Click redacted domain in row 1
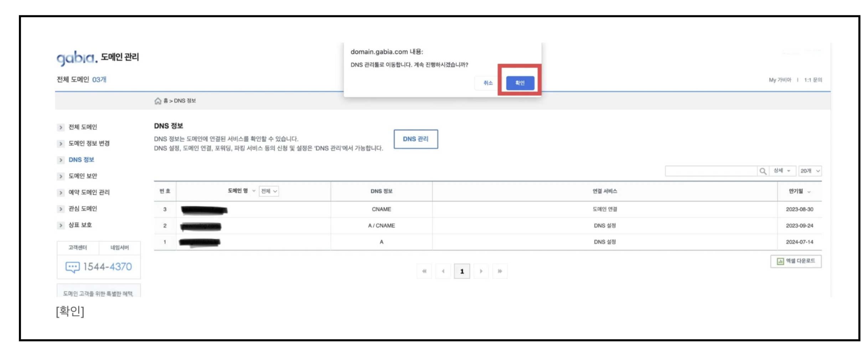Screen dimensions: 868x356 [x=200, y=242]
